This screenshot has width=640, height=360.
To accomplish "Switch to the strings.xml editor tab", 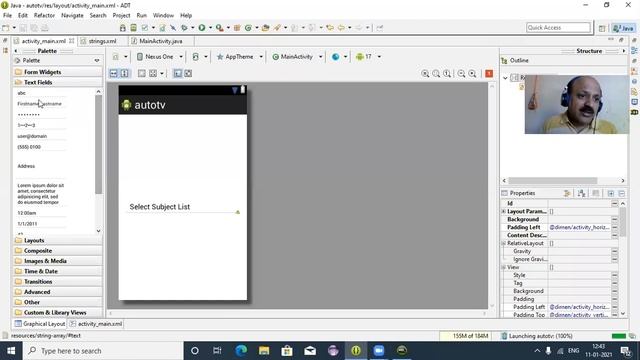I will (x=102, y=41).
